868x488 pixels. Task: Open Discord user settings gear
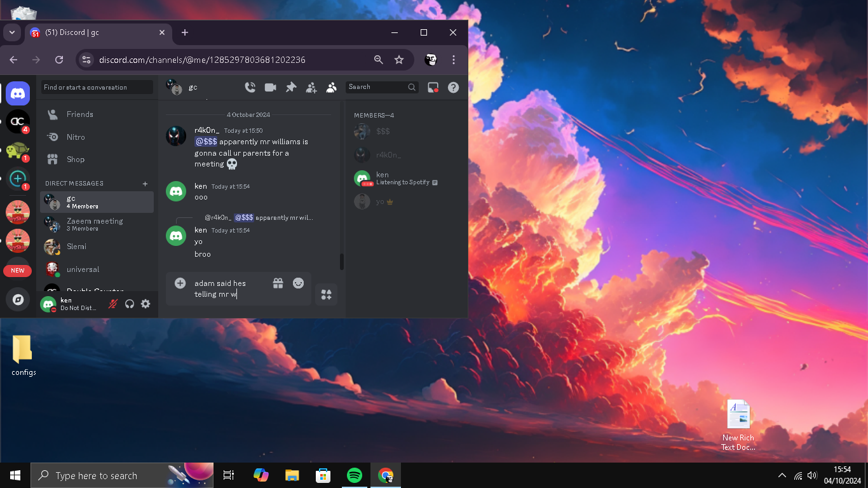[146, 304]
